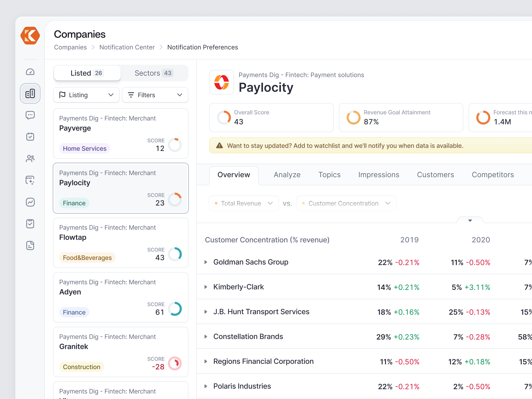Open the document file sidebar icon

click(30, 246)
